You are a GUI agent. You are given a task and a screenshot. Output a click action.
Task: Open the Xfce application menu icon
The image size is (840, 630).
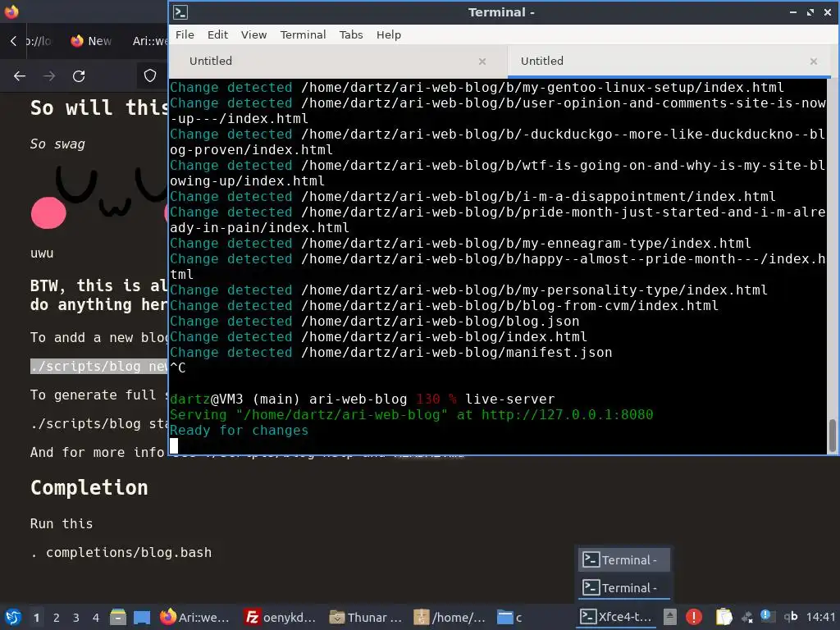pos(13,617)
